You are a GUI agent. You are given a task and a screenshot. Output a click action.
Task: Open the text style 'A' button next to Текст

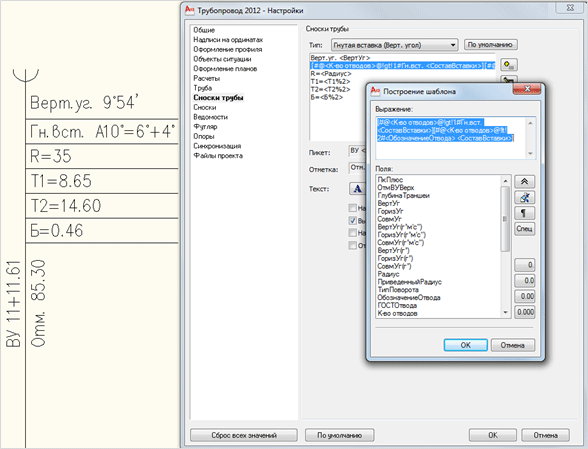(357, 189)
